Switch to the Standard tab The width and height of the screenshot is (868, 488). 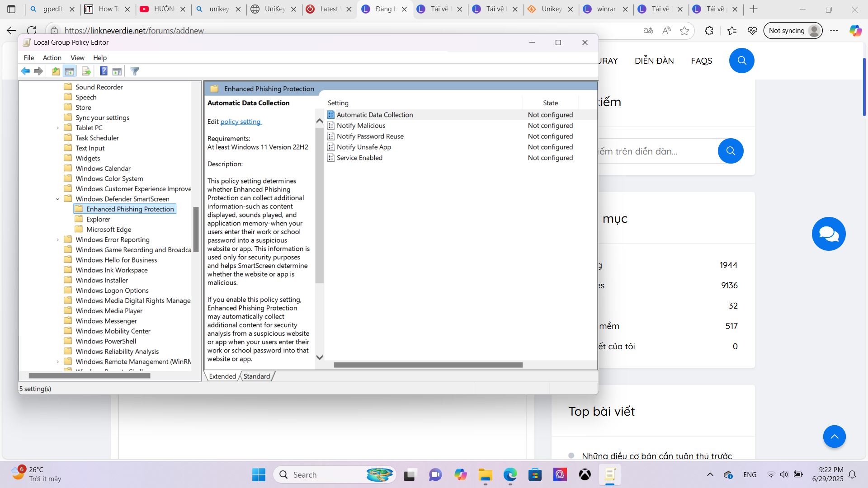pyautogui.click(x=256, y=376)
